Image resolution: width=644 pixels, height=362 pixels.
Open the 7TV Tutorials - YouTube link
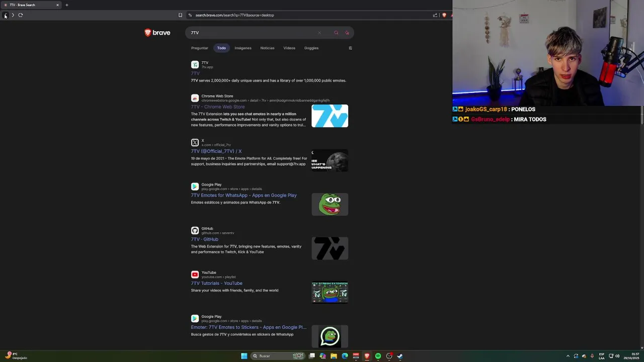coord(216,283)
